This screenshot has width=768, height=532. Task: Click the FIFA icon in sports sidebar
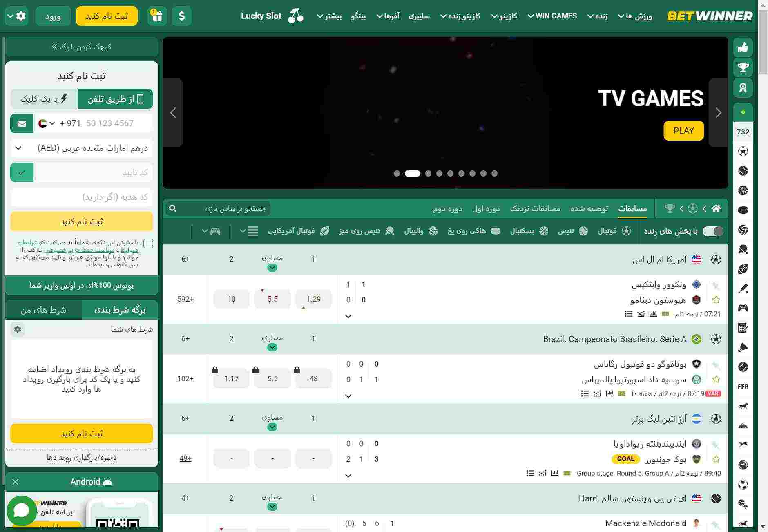point(743,387)
